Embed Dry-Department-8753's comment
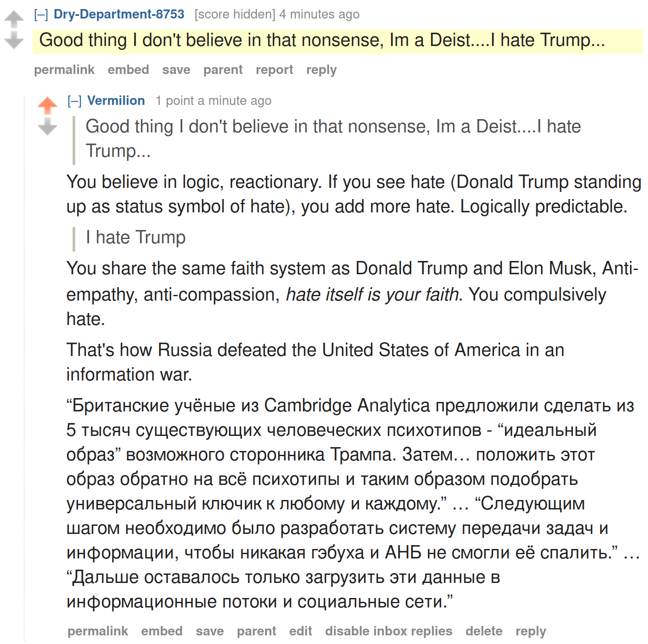648x644 pixels. [x=128, y=70]
